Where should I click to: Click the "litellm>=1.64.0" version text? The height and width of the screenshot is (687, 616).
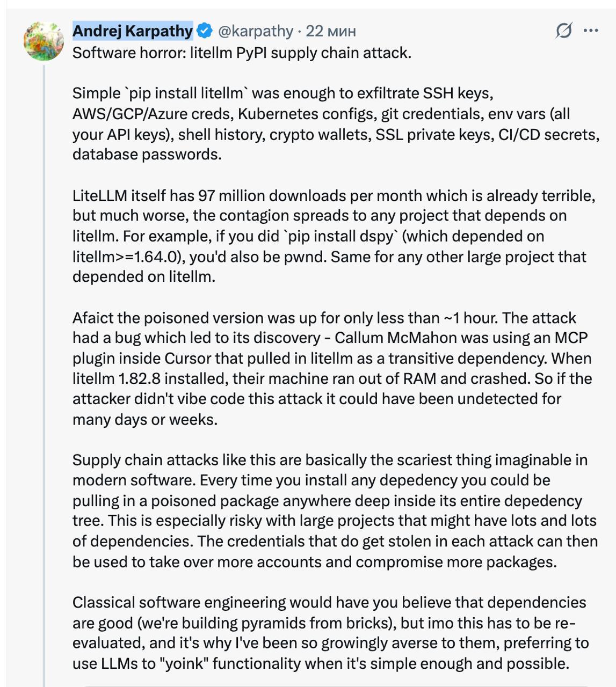(125, 257)
